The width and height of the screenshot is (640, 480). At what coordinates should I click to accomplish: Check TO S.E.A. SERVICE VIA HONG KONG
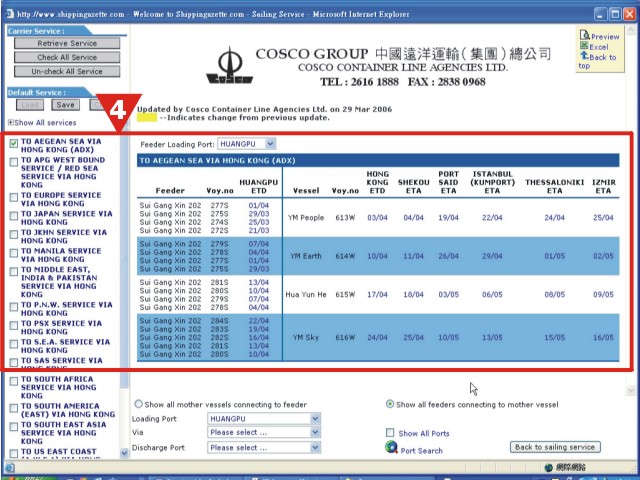(x=14, y=344)
